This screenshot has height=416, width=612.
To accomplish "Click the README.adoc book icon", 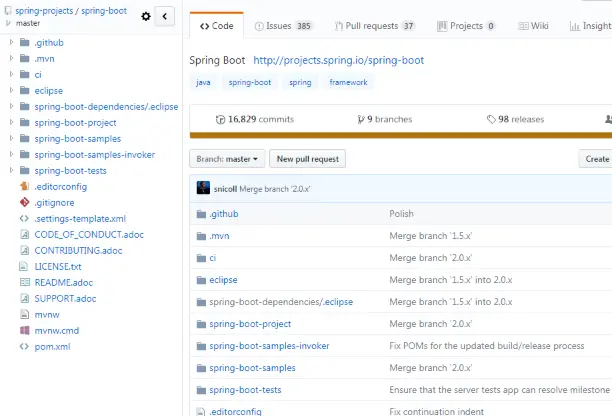I will pos(25,283).
